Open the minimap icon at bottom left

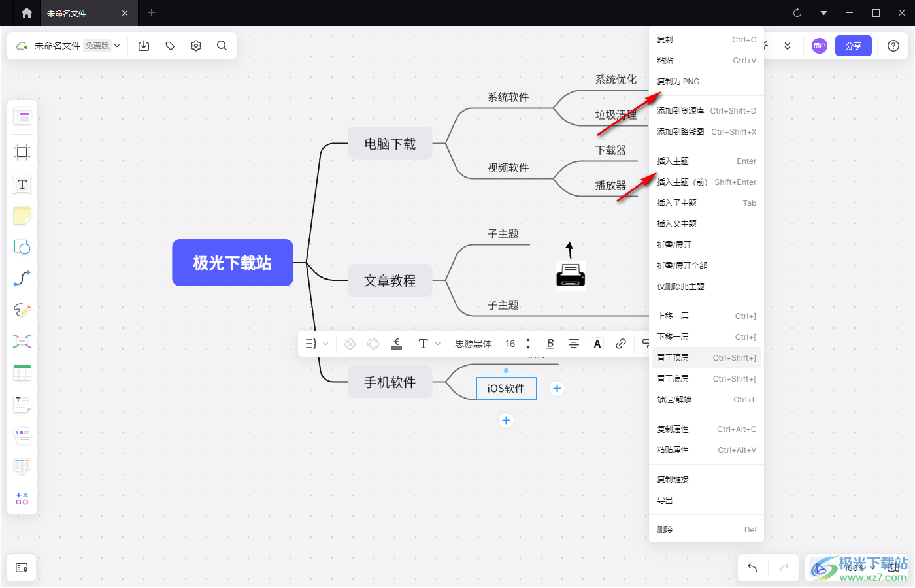(x=22, y=568)
